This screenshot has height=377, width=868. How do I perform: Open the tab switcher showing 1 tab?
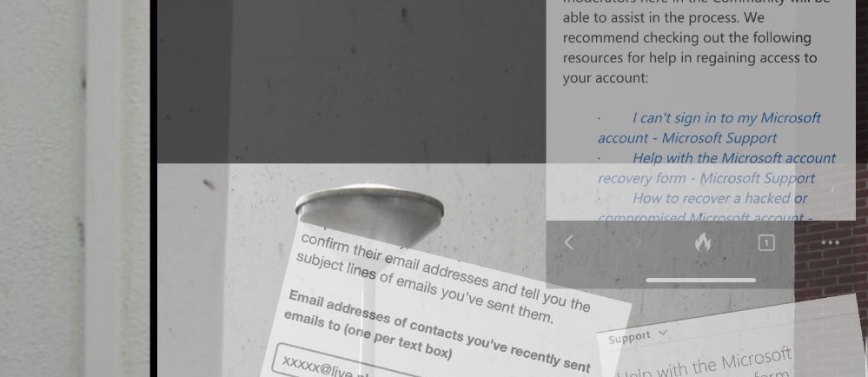766,241
